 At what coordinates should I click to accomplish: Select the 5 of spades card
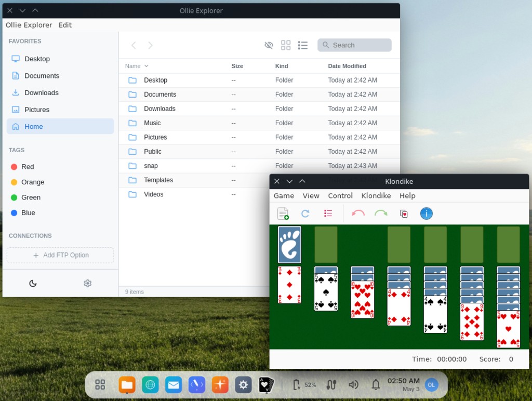click(326, 292)
